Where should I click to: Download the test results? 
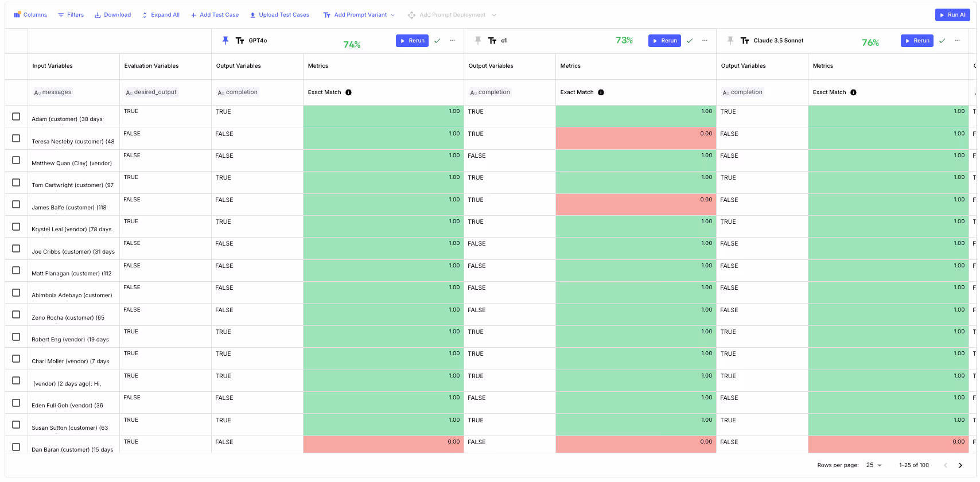point(112,15)
